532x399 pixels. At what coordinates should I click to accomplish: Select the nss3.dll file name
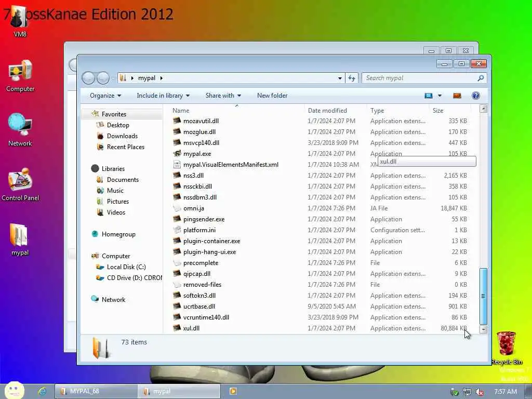coord(193,176)
